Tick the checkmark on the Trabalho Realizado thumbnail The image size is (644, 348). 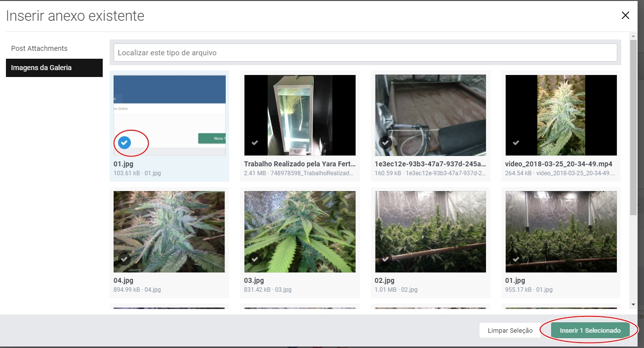255,143
